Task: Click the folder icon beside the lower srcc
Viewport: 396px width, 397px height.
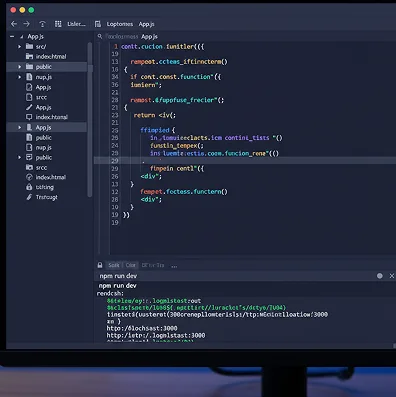Action: coord(29,167)
